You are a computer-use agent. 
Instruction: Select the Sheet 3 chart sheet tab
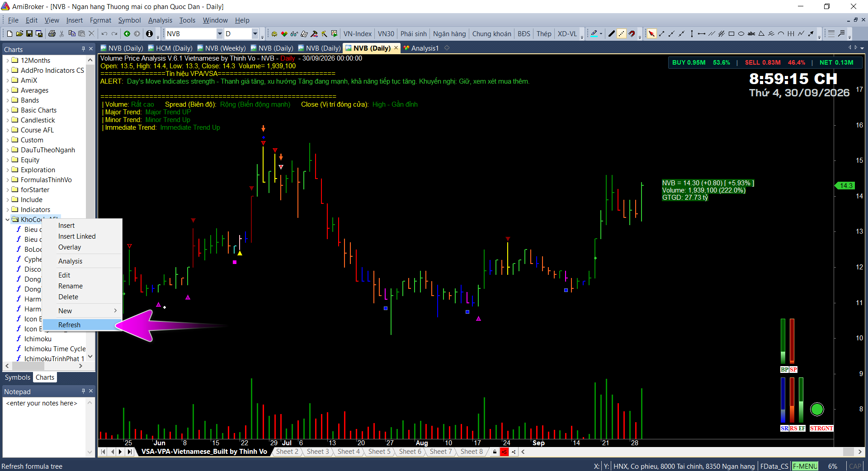[318, 452]
